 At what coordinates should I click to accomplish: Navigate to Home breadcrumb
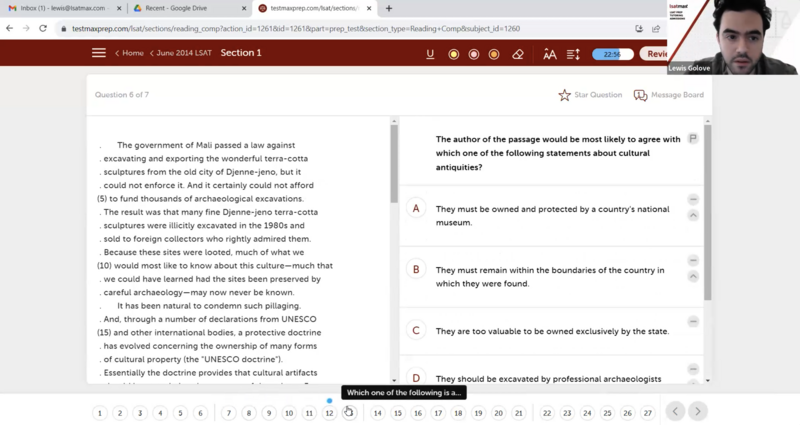pyautogui.click(x=130, y=53)
